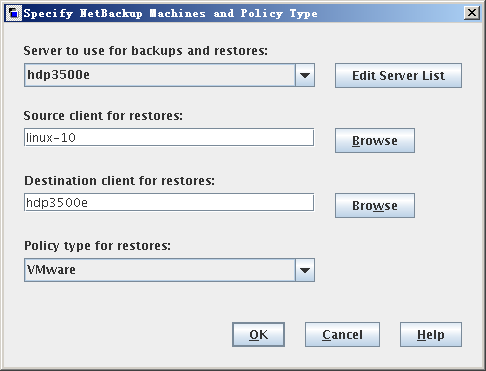Screen dimensions: 486x371
Task: Open Help for this dialog
Action: point(431,334)
